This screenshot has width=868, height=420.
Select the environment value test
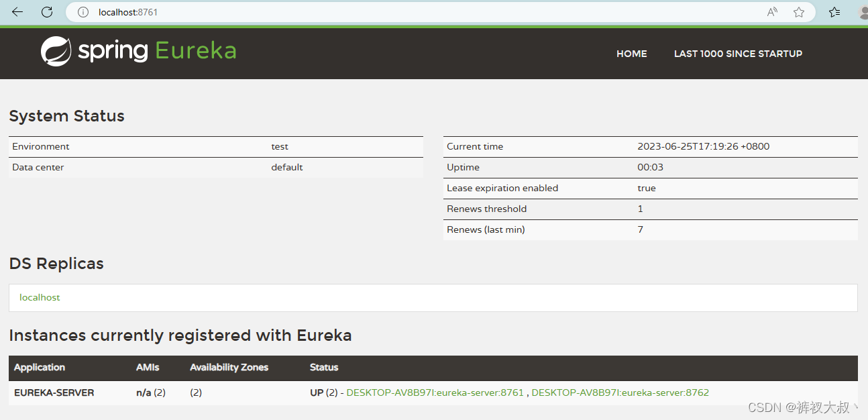coord(280,146)
